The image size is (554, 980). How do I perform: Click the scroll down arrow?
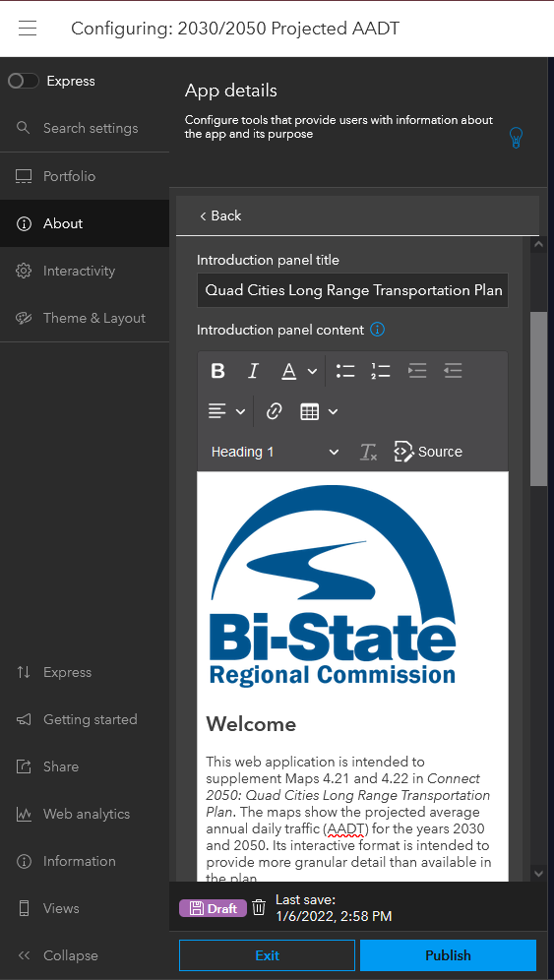coord(538,873)
